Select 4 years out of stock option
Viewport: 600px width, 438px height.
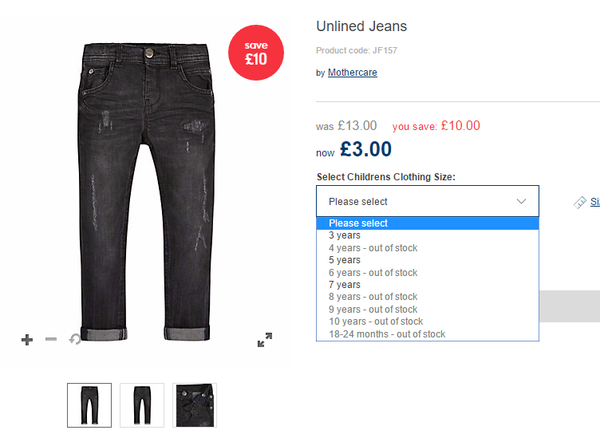pyautogui.click(x=427, y=248)
